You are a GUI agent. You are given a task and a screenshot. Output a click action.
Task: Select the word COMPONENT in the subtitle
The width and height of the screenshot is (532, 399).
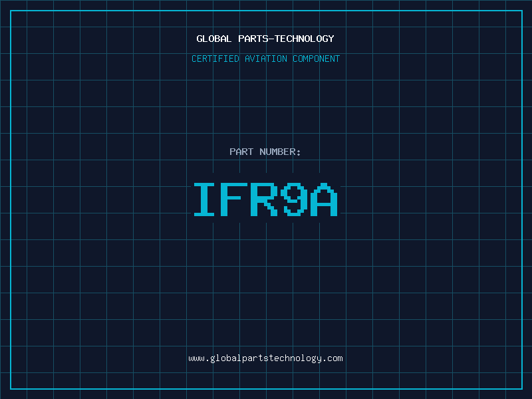pyautogui.click(x=314, y=59)
